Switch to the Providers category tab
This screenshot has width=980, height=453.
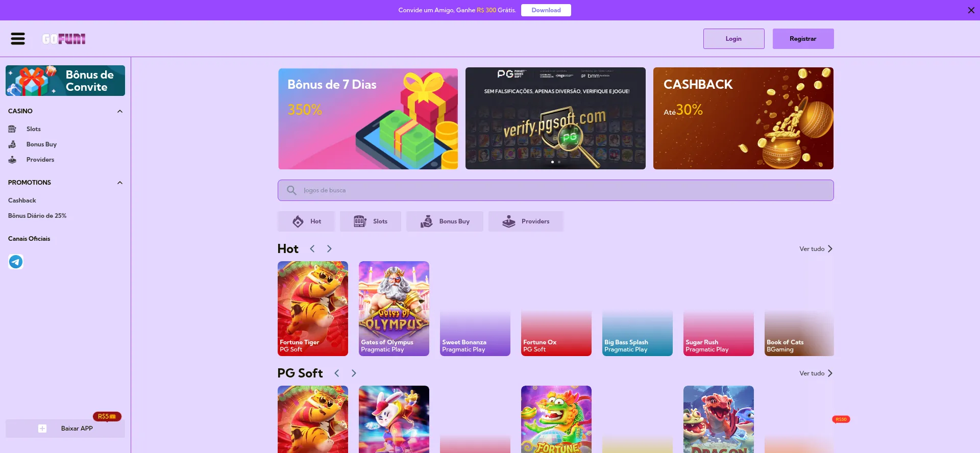pyautogui.click(x=526, y=221)
